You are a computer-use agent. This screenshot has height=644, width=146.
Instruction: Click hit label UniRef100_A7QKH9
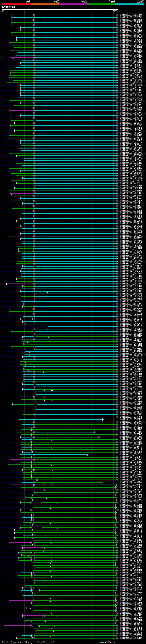point(131,63)
